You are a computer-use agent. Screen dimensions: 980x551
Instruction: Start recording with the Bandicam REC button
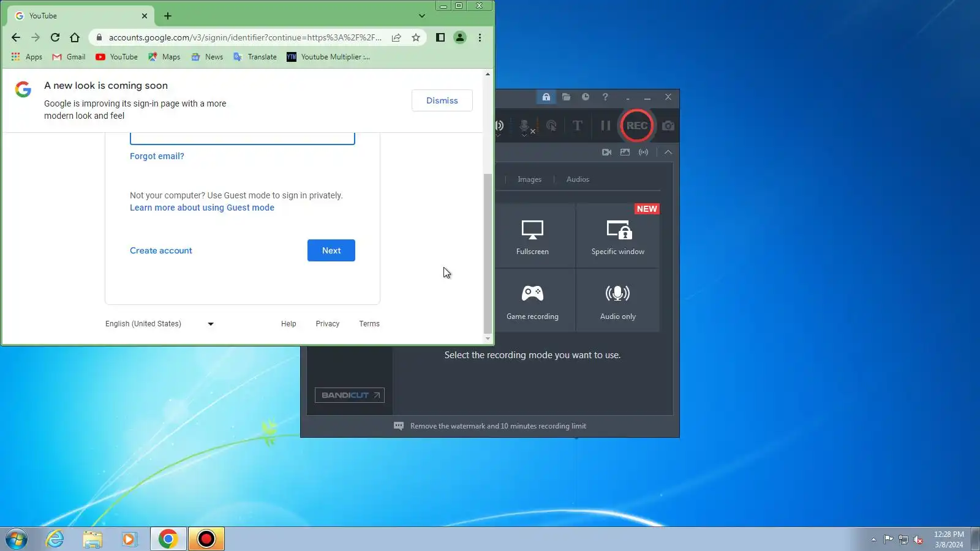click(x=636, y=126)
